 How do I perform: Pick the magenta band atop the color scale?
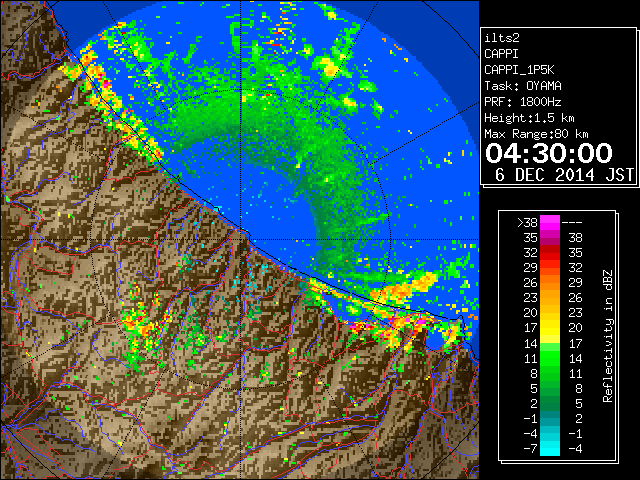point(550,222)
